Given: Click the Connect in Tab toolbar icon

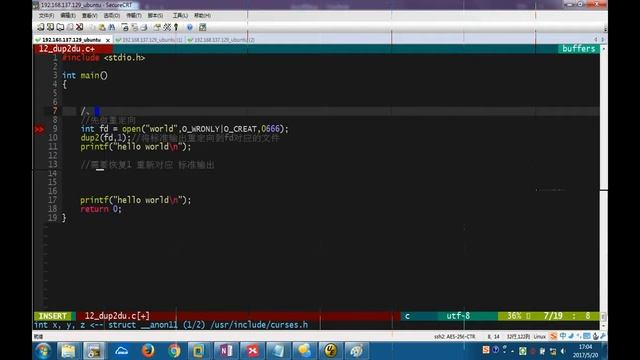Looking at the screenshot, I should point(60,27).
